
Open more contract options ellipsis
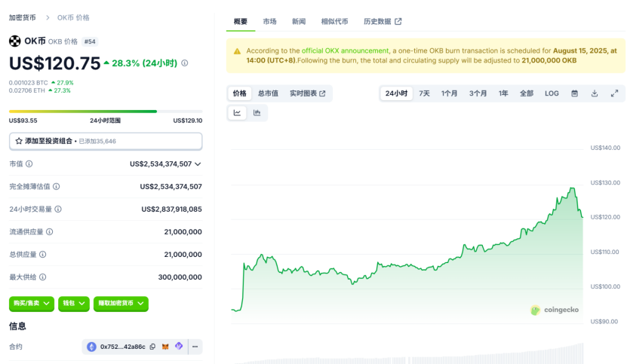195,347
